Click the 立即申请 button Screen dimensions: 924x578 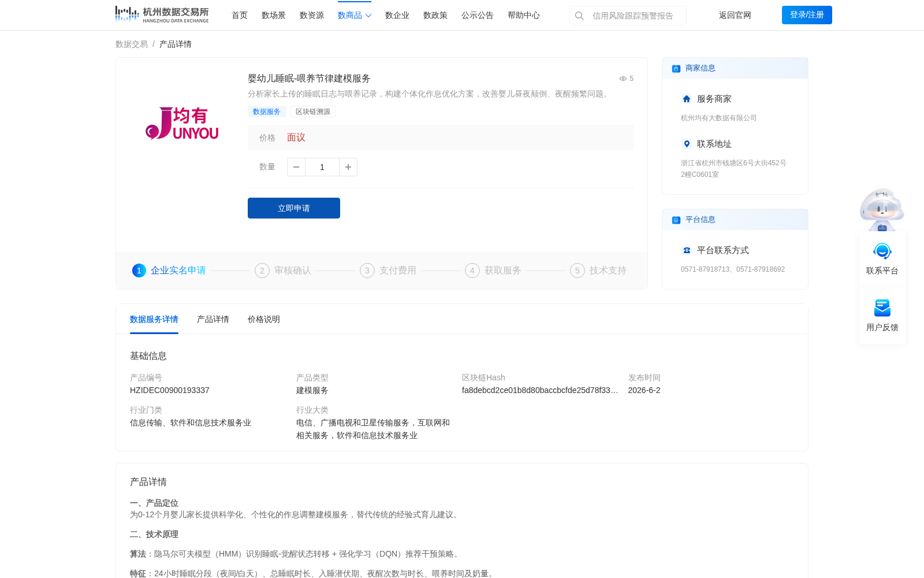point(294,208)
